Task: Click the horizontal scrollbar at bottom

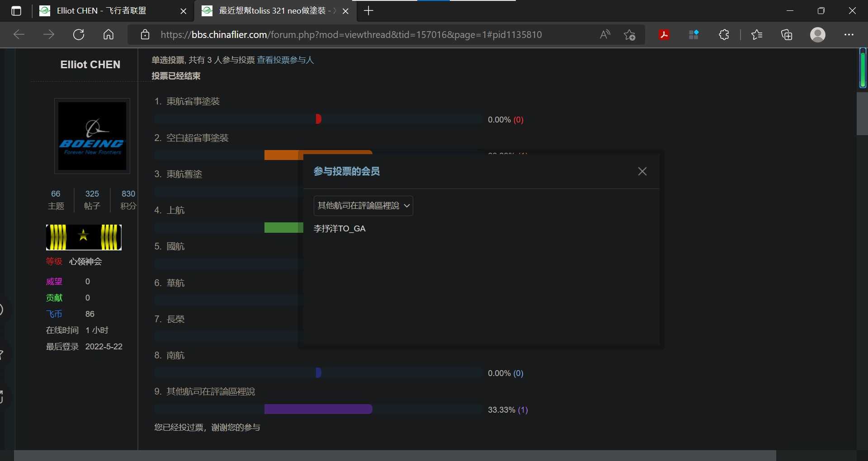Action: click(x=395, y=455)
